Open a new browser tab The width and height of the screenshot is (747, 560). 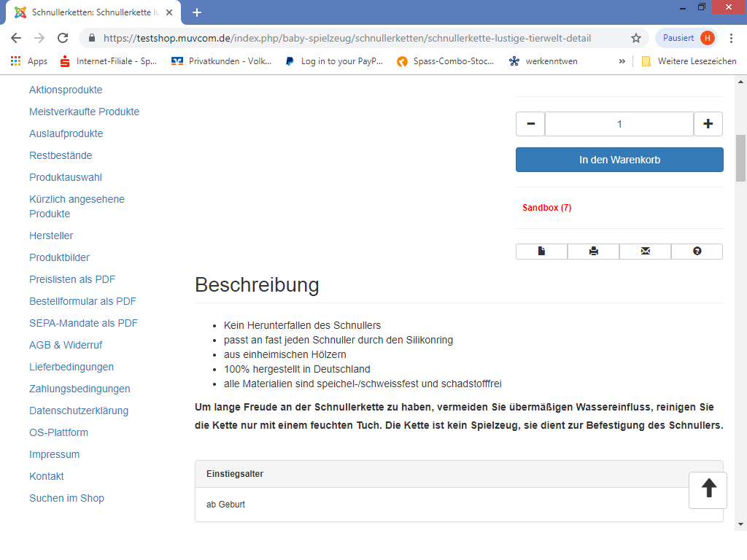point(197,12)
